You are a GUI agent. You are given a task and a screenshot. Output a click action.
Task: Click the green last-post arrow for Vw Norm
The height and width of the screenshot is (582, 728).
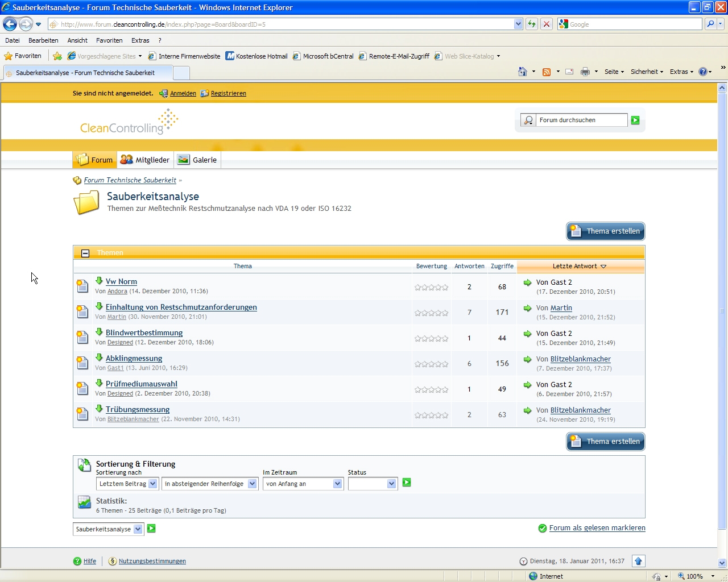click(x=528, y=282)
